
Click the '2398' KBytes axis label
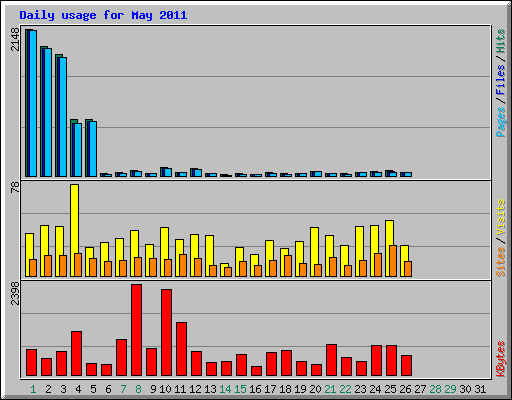coord(15,293)
